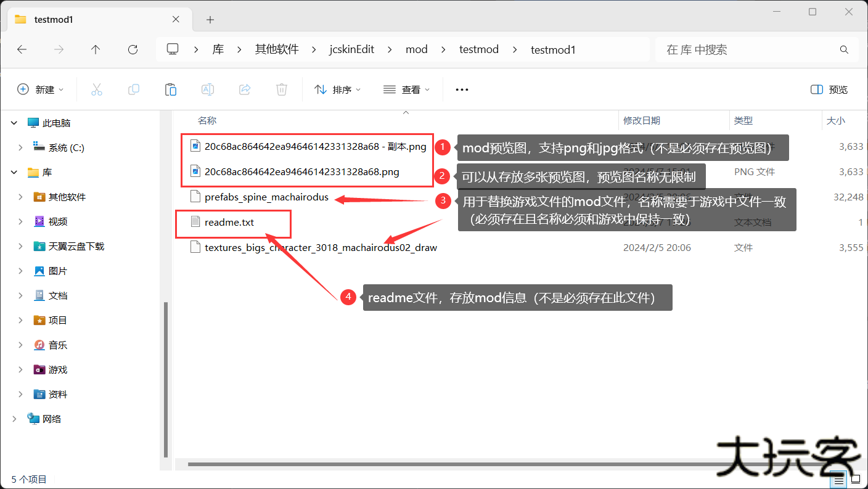The image size is (868, 489).
Task: Navigate back with the back arrow
Action: click(x=22, y=50)
